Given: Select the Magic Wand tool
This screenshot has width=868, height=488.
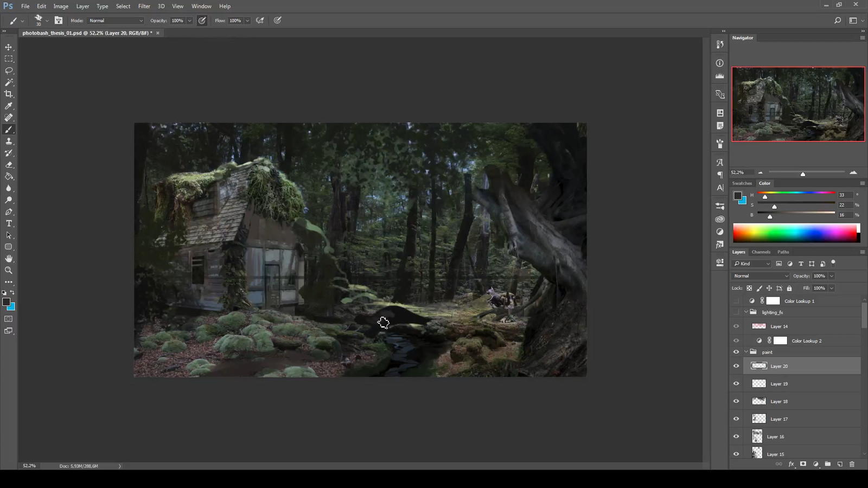Looking at the screenshot, I should click(9, 82).
